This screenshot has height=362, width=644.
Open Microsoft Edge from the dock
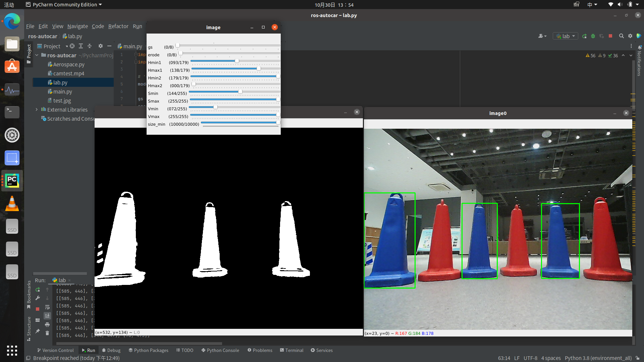pos(12,21)
